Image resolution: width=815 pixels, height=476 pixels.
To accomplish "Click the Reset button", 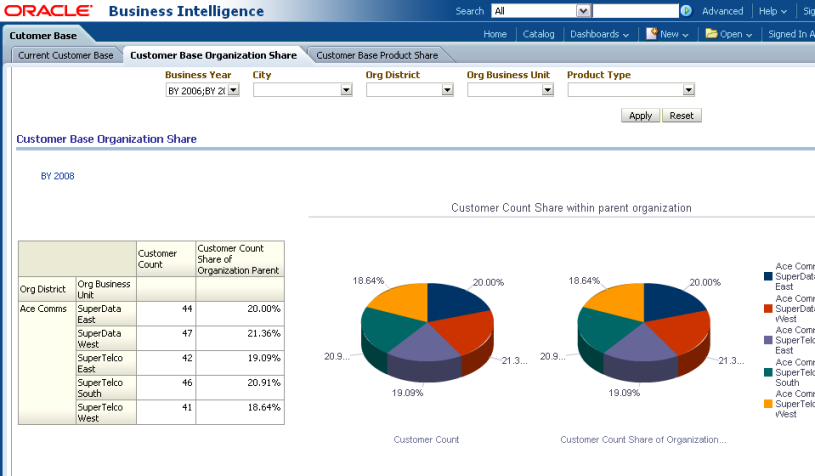I will 681,115.
